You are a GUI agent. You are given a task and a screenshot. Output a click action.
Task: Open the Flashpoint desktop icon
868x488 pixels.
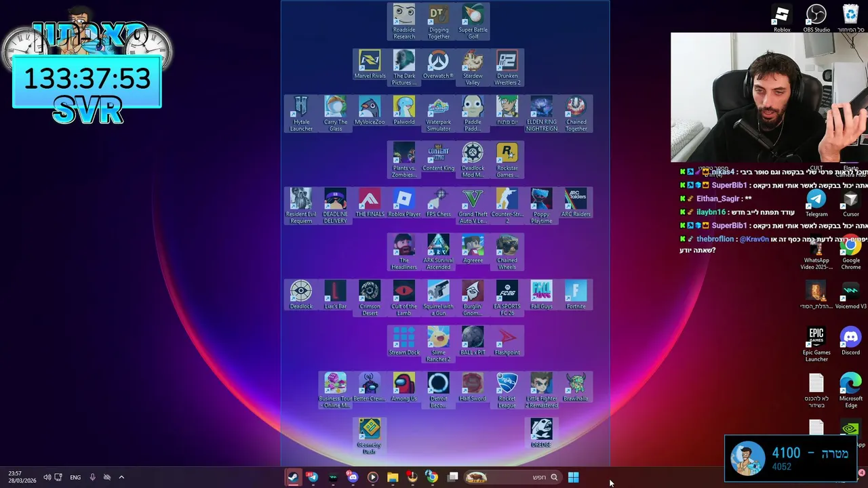pos(507,342)
